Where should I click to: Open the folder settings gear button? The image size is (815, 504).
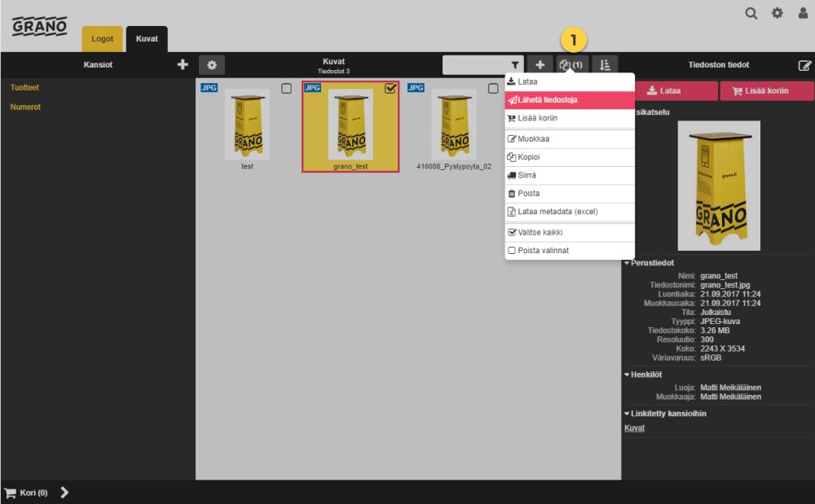pyautogui.click(x=212, y=65)
